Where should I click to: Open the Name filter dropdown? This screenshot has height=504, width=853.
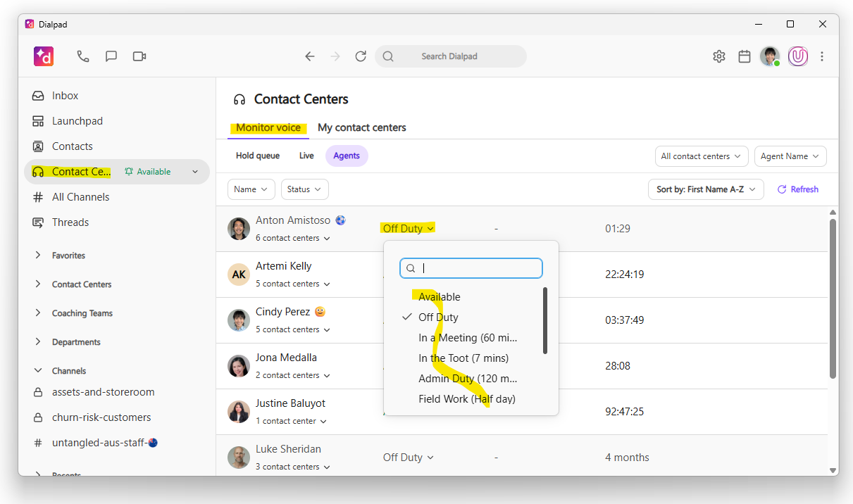251,189
